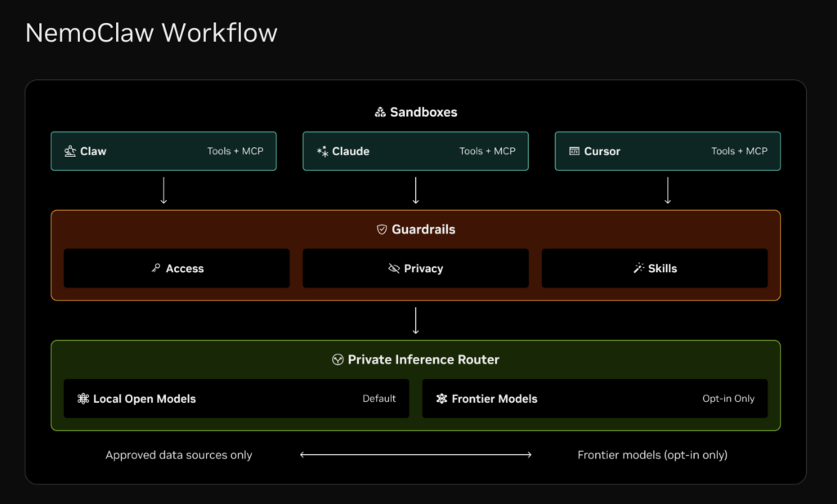Open the Claw sandbox card
Viewport: 837px width, 504px height.
163,151
